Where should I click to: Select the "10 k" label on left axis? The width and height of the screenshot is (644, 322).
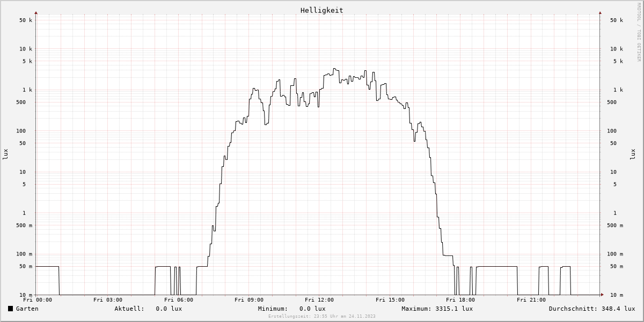point(26,49)
